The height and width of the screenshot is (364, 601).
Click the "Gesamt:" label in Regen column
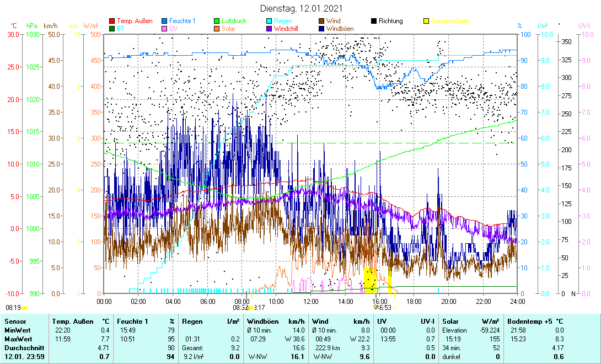194,348
